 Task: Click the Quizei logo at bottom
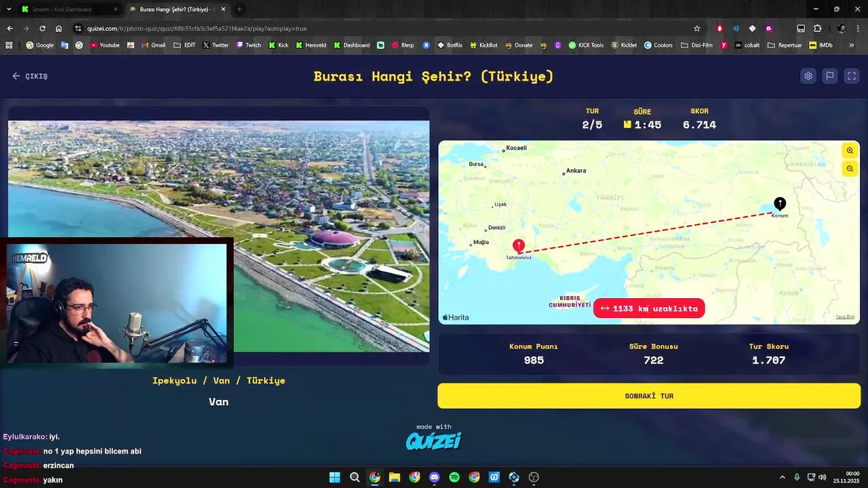point(434,441)
